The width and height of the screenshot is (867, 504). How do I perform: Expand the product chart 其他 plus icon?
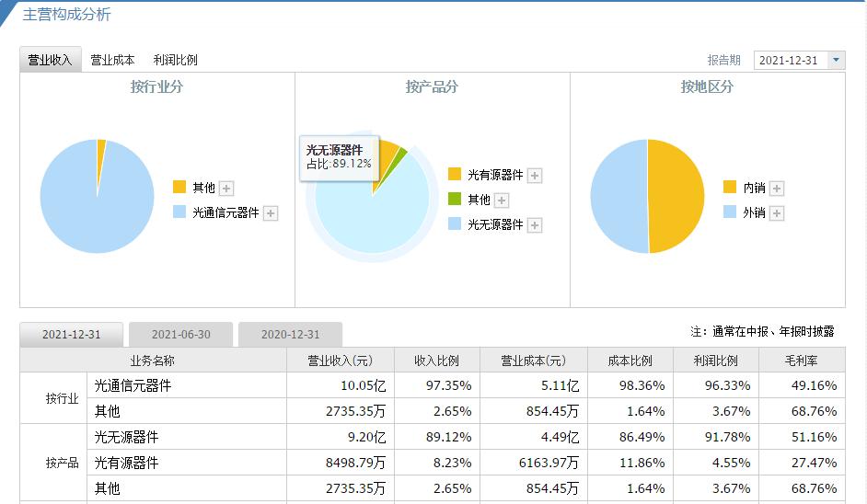(502, 200)
